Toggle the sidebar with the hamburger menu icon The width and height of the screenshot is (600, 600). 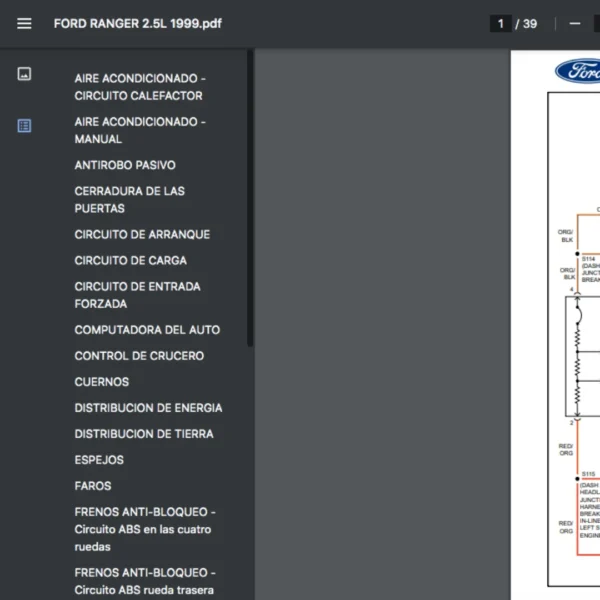coord(24,24)
